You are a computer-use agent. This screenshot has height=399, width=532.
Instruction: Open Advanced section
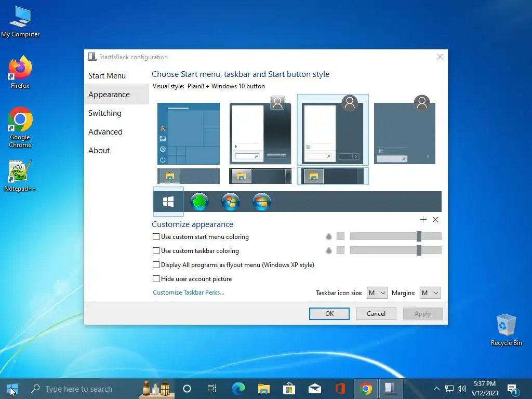116,131
